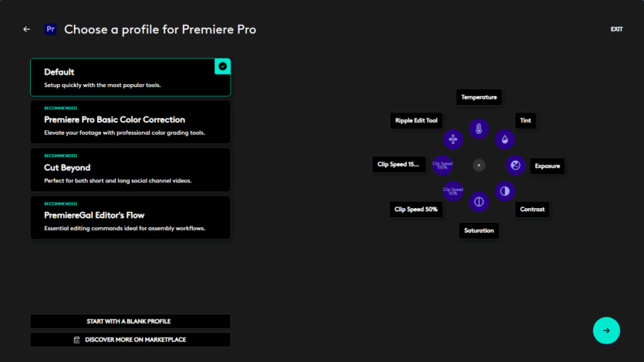Select the Cut Beyond profile
Image resolution: width=644 pixels, height=362 pixels.
[130, 170]
